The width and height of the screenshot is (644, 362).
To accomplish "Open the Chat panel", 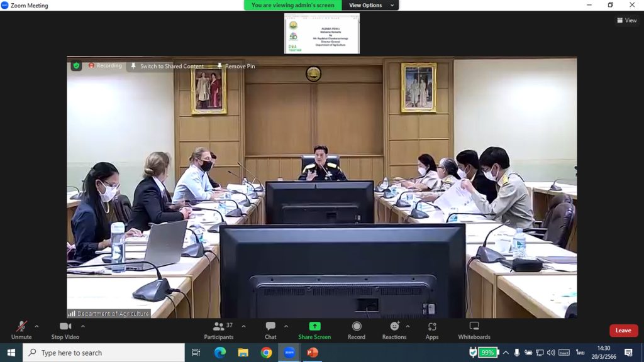I will click(x=270, y=331).
